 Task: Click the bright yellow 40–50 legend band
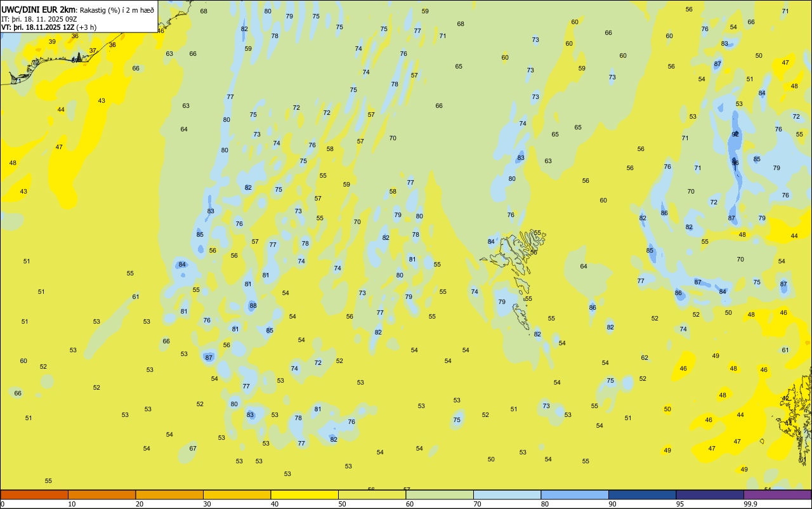pyautogui.click(x=304, y=494)
